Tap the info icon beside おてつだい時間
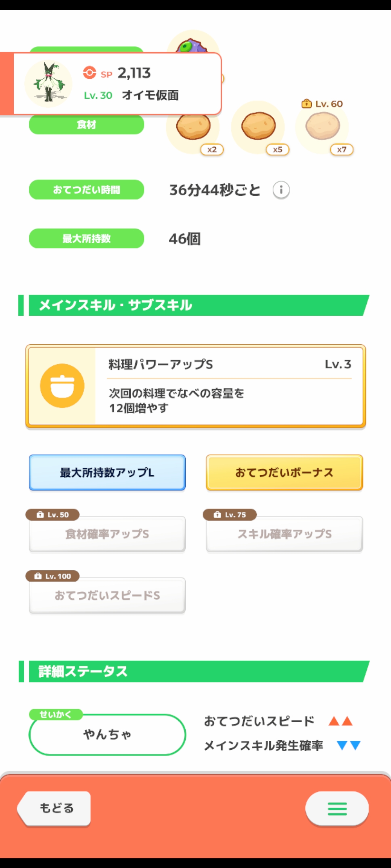Viewport: 391px width, 868px height. [281, 190]
